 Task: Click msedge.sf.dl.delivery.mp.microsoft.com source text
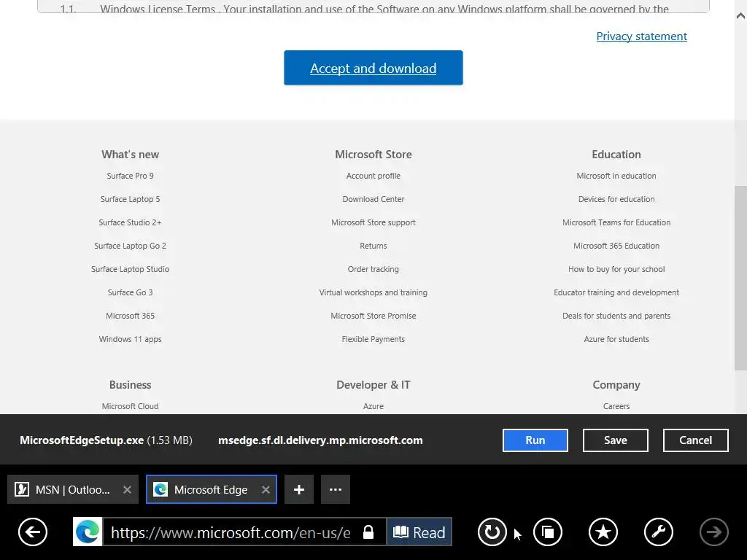[x=321, y=440]
